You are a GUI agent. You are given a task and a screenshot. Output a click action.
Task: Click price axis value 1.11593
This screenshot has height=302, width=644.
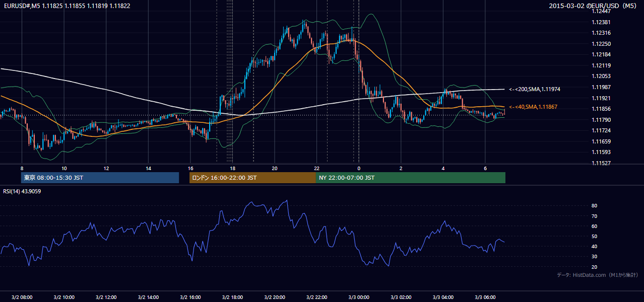pyautogui.click(x=601, y=152)
